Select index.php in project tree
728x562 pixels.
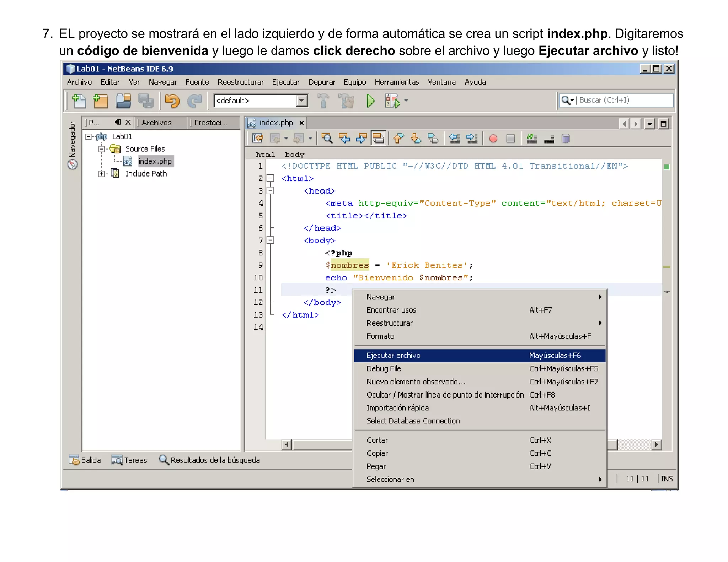(155, 161)
